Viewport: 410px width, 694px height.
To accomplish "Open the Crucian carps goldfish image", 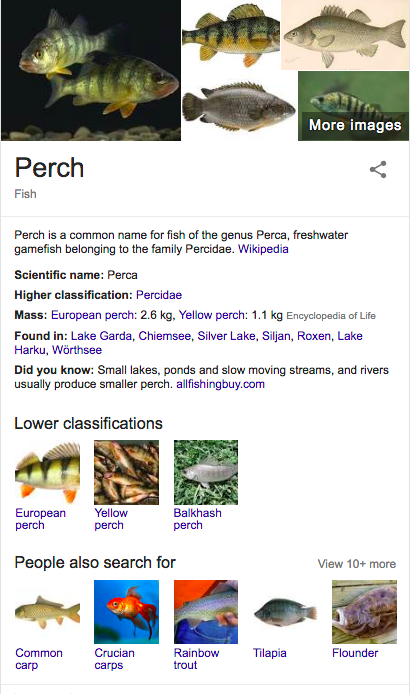I will [126, 612].
